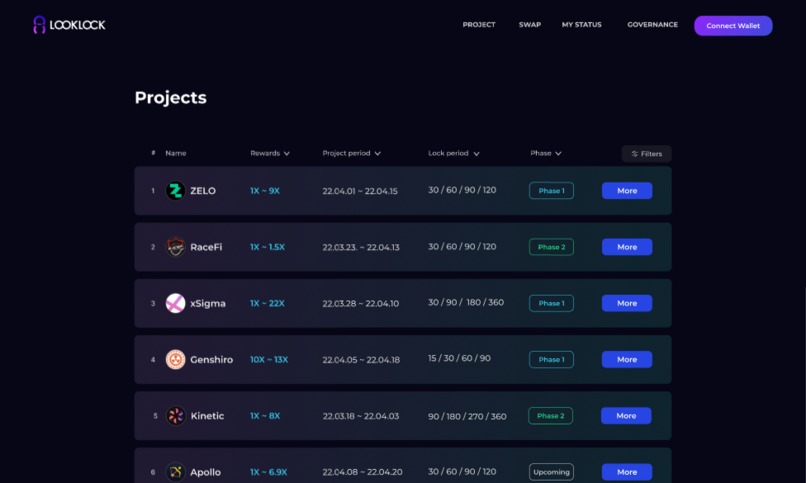Click More button for Genshiro
This screenshot has width=806, height=483.
(x=627, y=360)
